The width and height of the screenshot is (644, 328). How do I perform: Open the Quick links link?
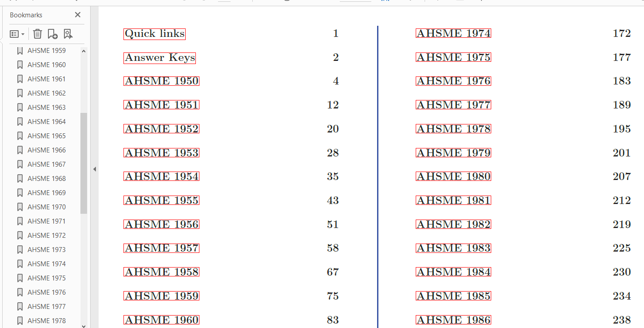pos(154,34)
